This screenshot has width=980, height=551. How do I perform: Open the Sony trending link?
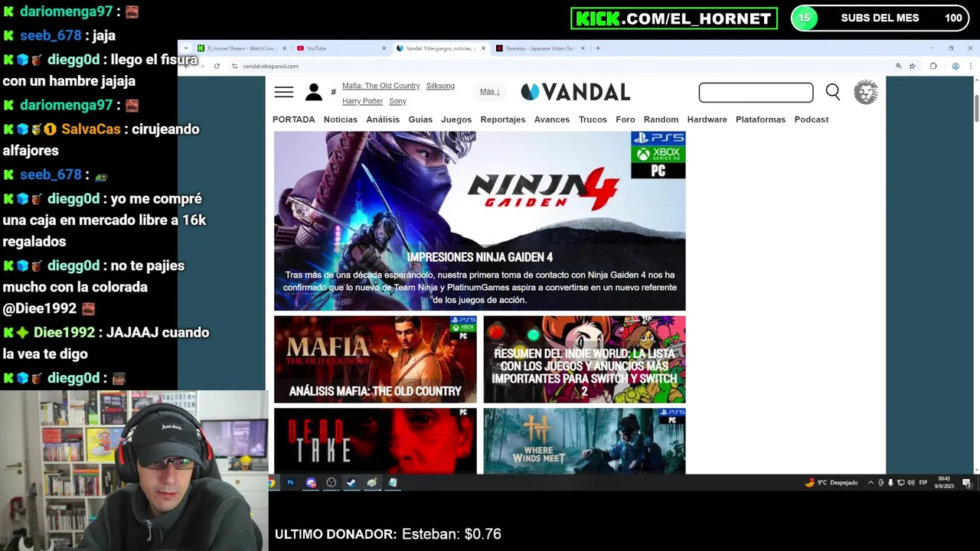[x=397, y=101]
